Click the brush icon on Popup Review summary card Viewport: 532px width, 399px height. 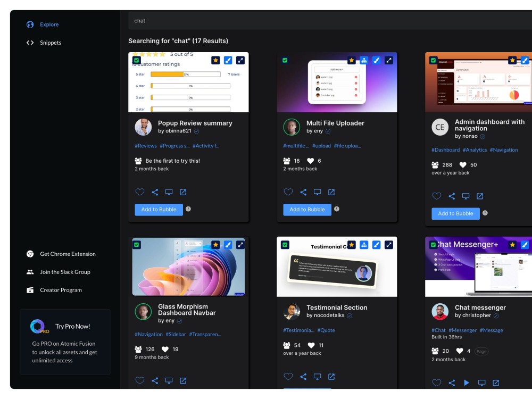click(x=228, y=61)
